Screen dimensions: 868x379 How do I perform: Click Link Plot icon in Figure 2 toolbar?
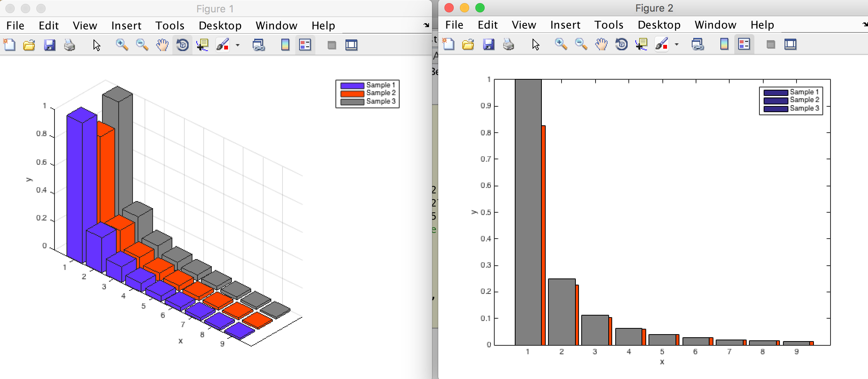(x=698, y=44)
